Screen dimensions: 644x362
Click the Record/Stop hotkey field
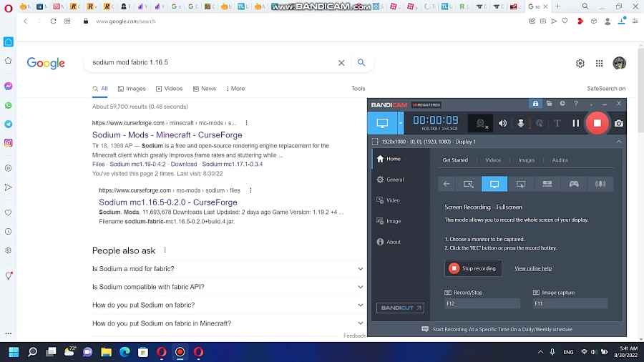[482, 303]
